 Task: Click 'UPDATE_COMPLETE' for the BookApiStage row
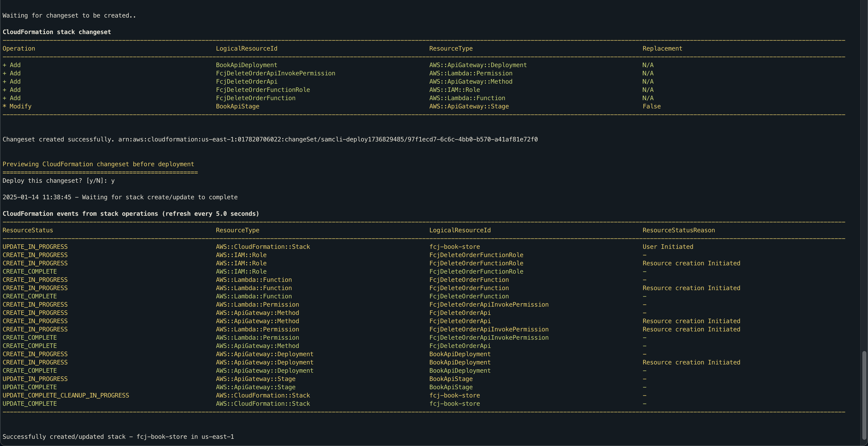pos(30,387)
